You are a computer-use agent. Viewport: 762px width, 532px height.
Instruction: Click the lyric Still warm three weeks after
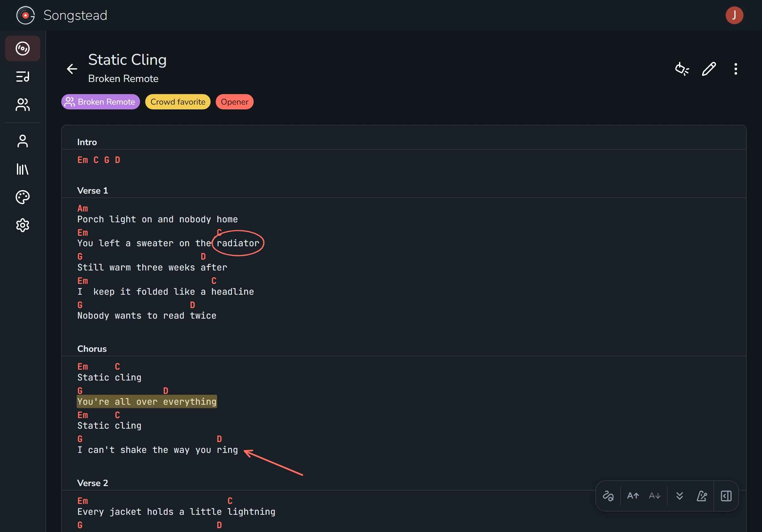click(152, 267)
